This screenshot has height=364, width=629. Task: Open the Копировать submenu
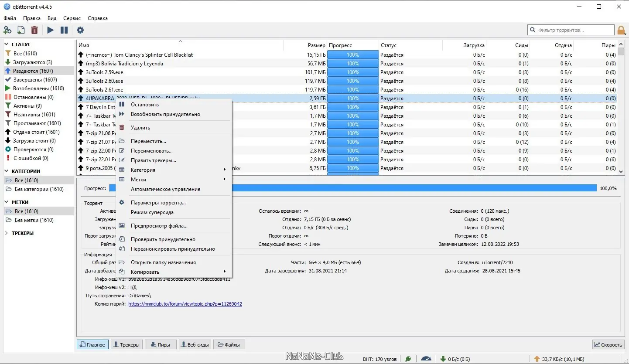pos(174,272)
